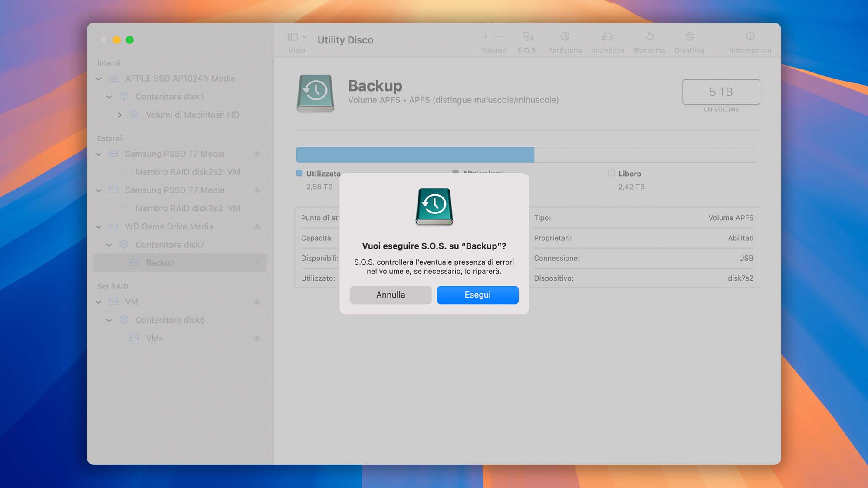Select Contenitore disk7 in sidebar

click(180, 245)
